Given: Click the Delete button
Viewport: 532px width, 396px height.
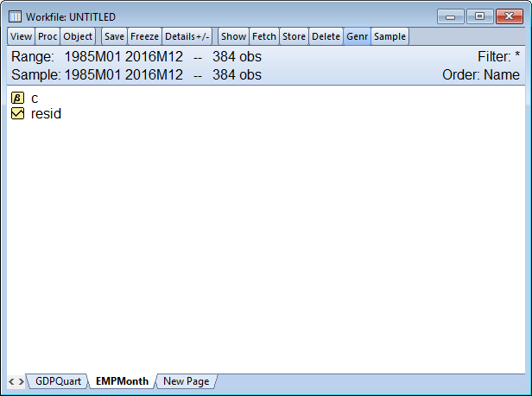Looking at the screenshot, I should pos(326,36).
